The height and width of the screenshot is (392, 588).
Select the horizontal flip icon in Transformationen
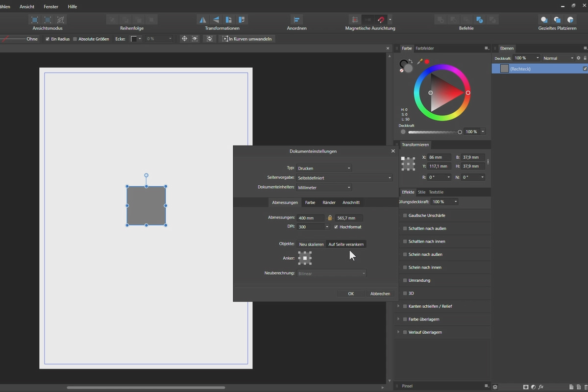(x=203, y=19)
